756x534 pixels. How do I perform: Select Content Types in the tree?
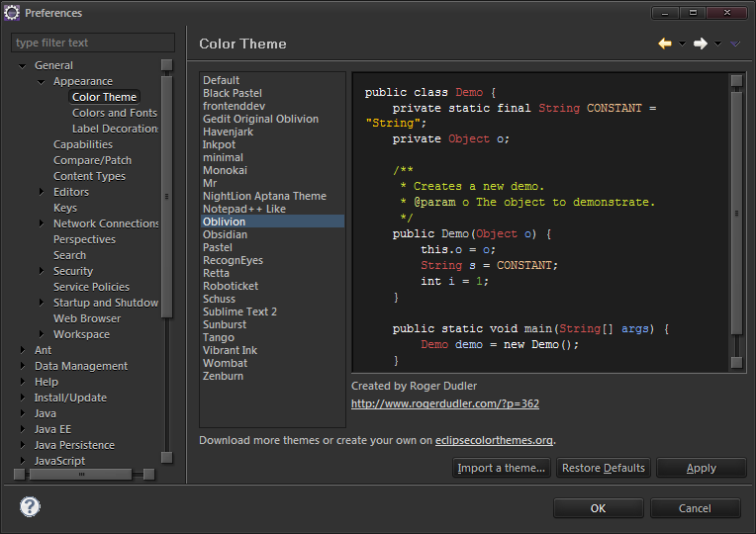89,176
